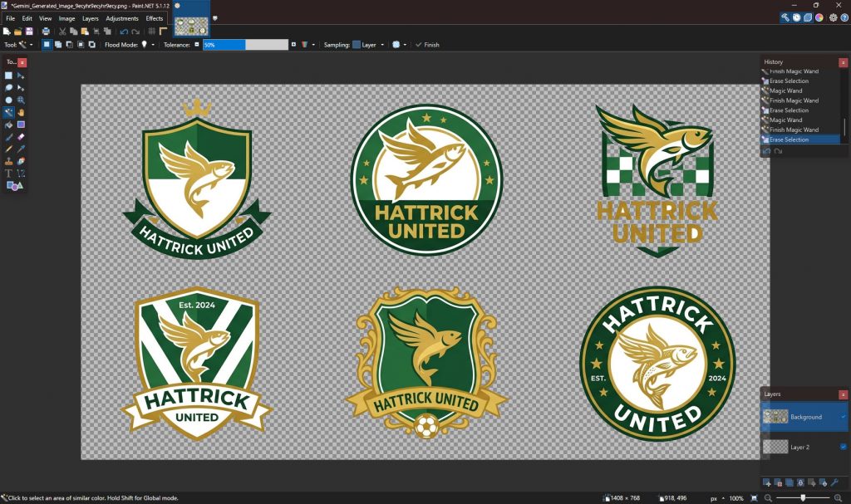Pick the Paint Bucket tool
The height and width of the screenshot is (504, 851).
point(9,125)
